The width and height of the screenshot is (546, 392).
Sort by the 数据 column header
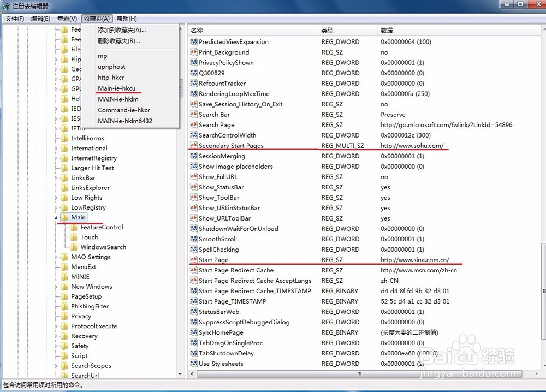point(460,30)
